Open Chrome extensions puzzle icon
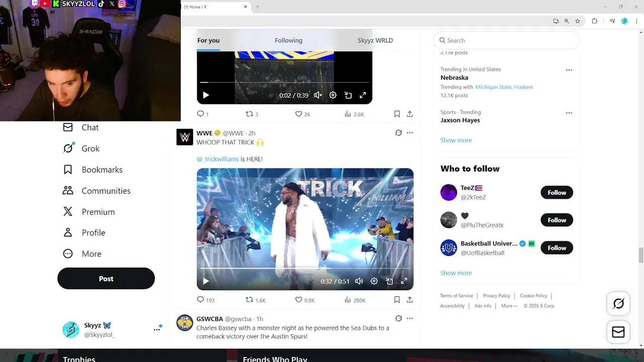 click(x=594, y=21)
